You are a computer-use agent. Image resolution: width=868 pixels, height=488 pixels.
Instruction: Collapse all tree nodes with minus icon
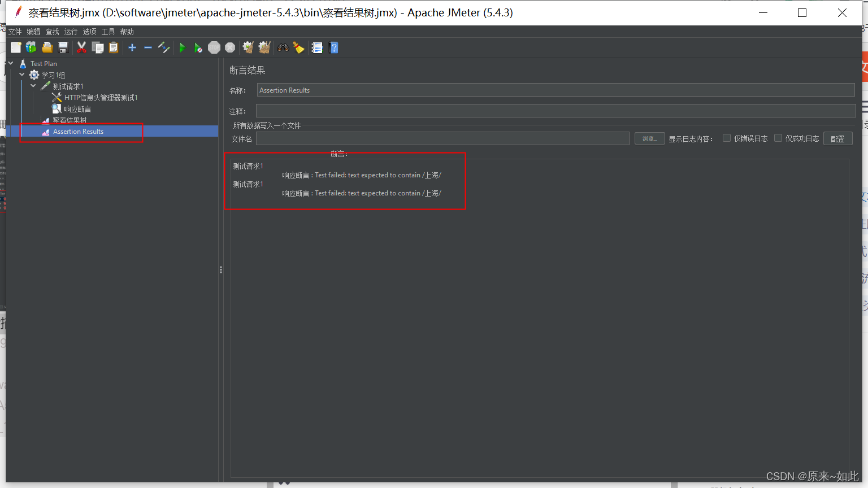(148, 47)
